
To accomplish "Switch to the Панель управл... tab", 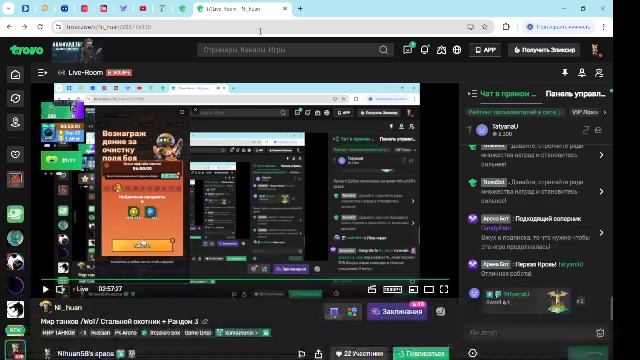I will [x=575, y=94].
